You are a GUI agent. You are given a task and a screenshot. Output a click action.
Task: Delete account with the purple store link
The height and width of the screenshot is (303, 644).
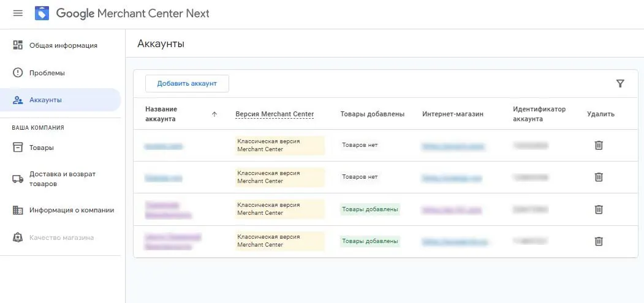coord(599,209)
